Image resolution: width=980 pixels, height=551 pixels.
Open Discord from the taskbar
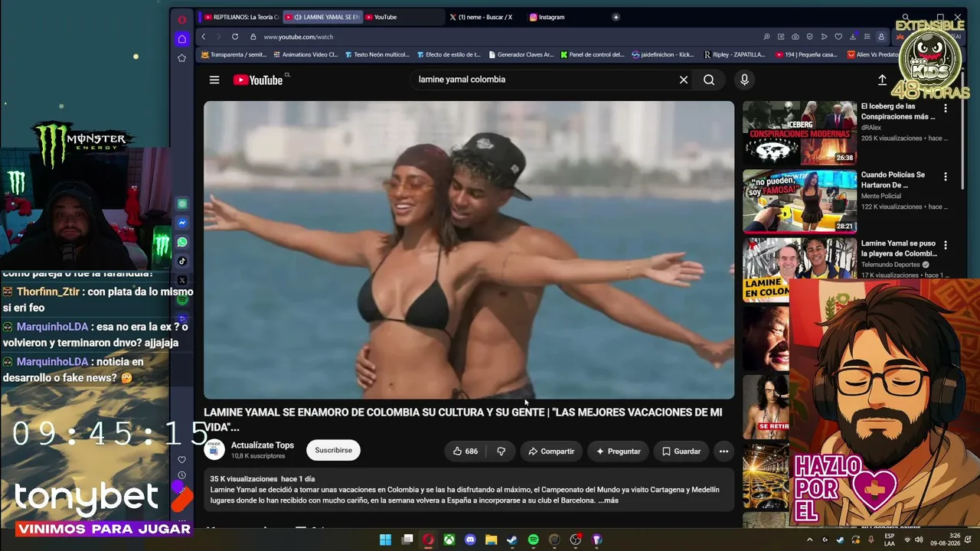coord(470,540)
